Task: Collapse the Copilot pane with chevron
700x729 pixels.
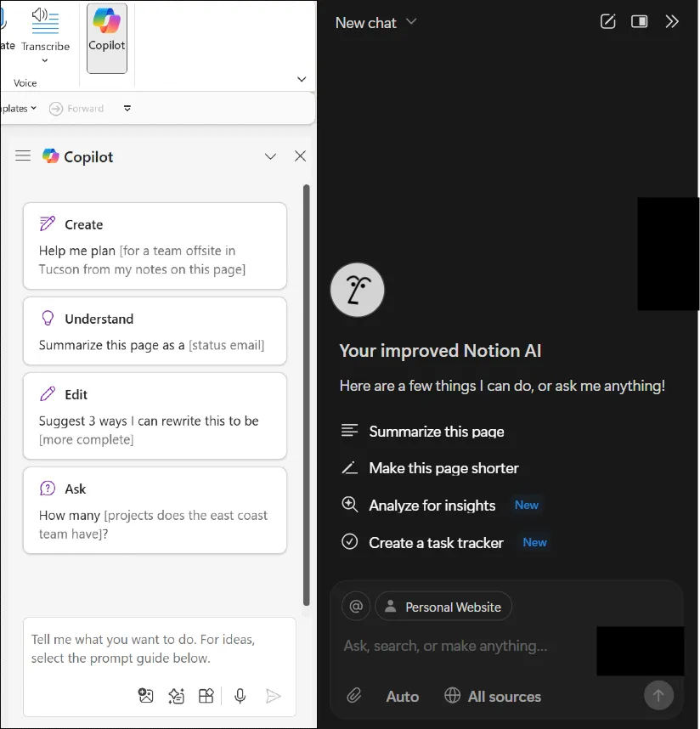Action: 270,156
